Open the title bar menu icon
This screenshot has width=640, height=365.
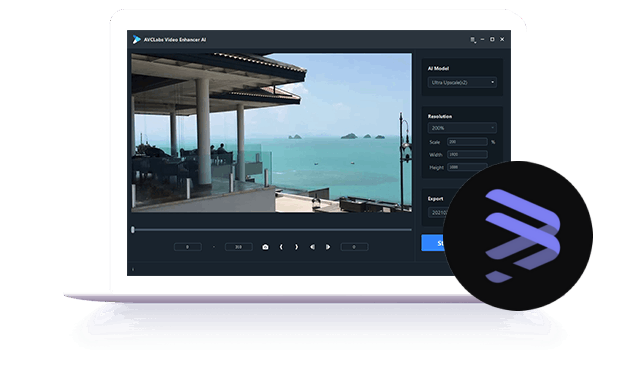pos(473,40)
